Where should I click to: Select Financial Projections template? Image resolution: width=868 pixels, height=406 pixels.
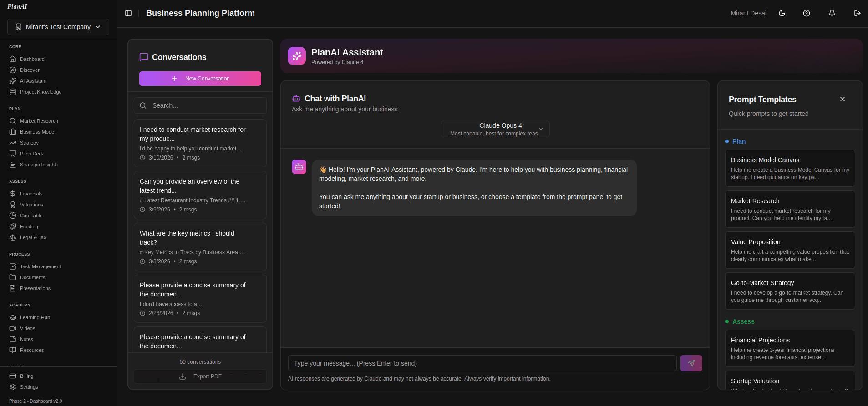pos(790,348)
